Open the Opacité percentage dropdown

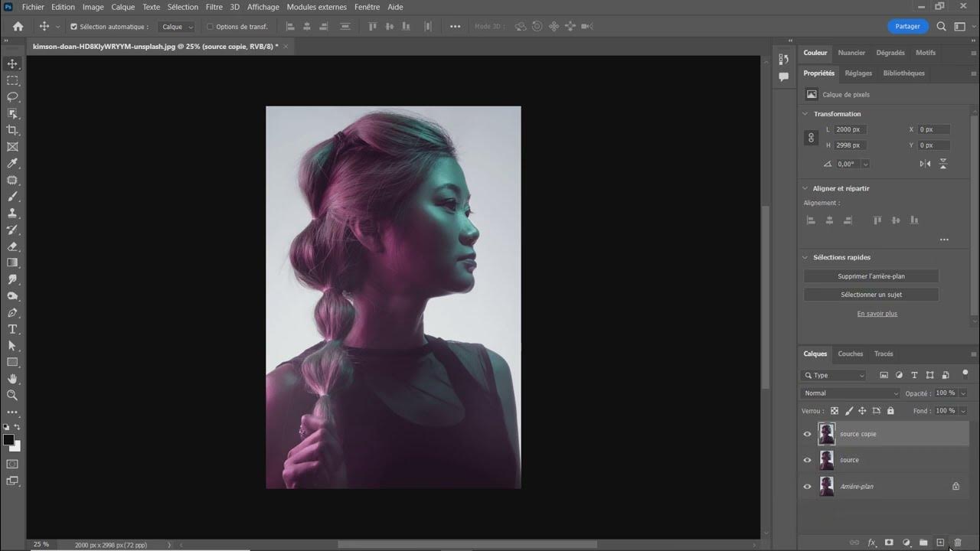(963, 393)
